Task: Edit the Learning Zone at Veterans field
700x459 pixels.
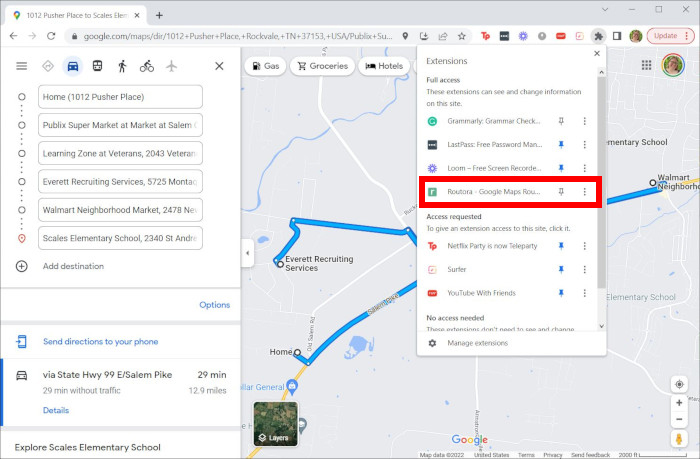Action: click(x=120, y=154)
